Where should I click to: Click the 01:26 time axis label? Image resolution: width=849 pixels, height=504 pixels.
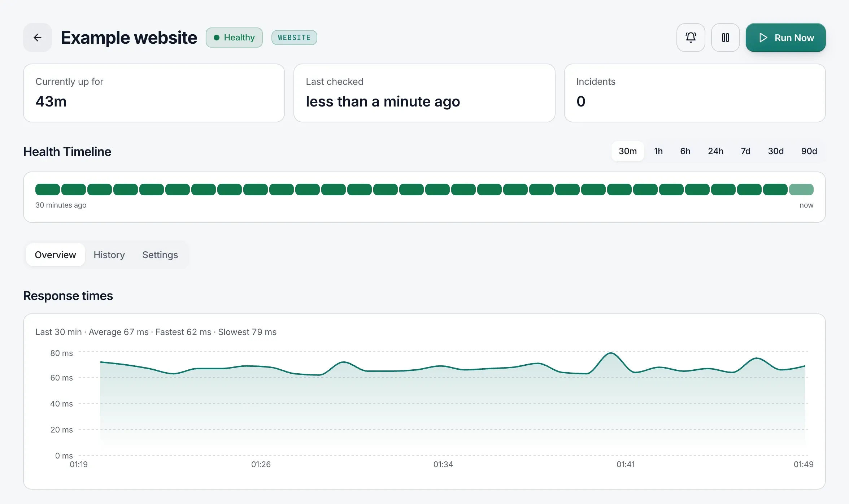point(261,464)
